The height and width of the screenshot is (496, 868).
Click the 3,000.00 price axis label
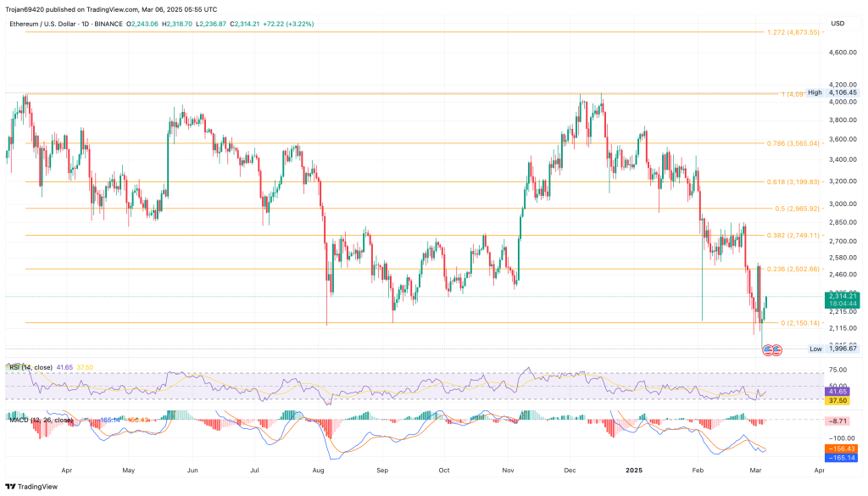[843, 203]
